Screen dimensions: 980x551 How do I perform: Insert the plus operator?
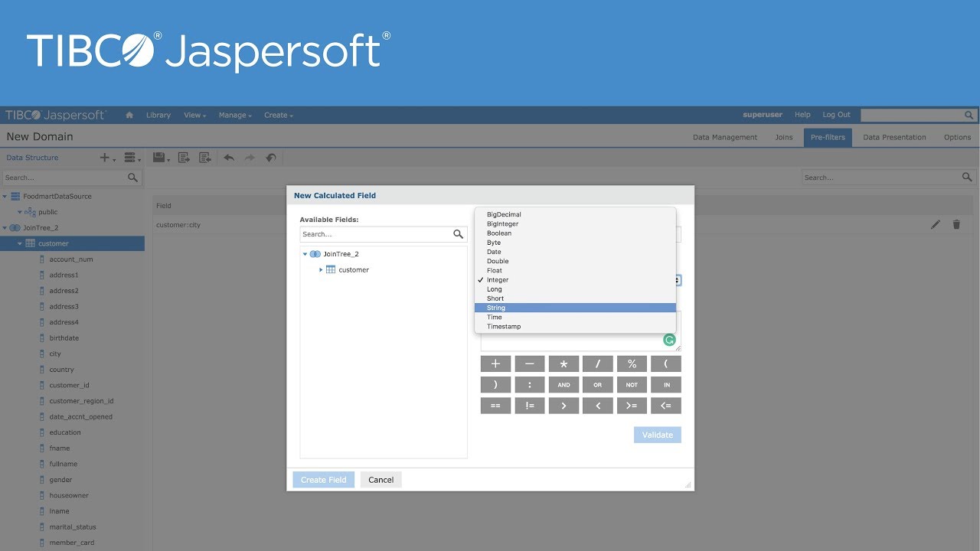pyautogui.click(x=495, y=364)
